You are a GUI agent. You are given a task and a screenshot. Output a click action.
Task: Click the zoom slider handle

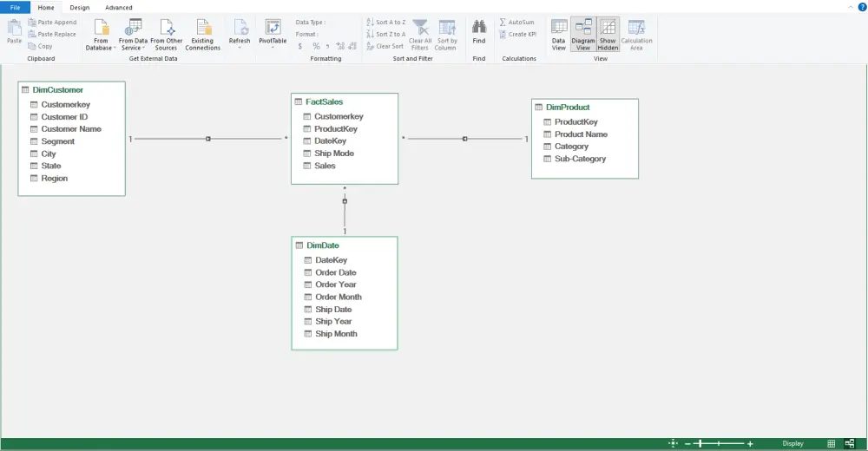coord(700,444)
